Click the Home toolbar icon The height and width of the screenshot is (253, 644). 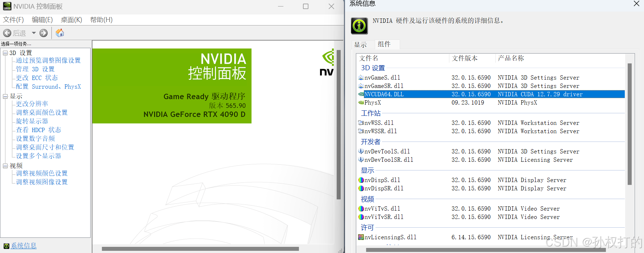[60, 33]
